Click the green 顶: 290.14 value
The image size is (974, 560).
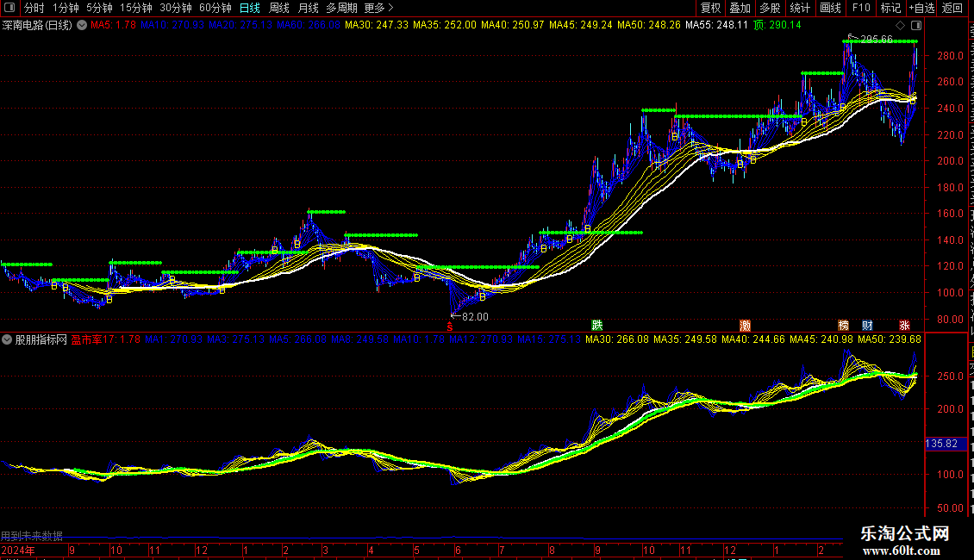[x=777, y=26]
